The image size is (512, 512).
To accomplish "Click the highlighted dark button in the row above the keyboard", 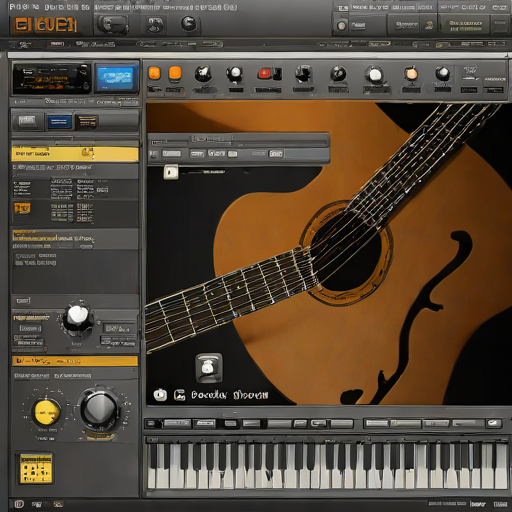I will [x=230, y=424].
